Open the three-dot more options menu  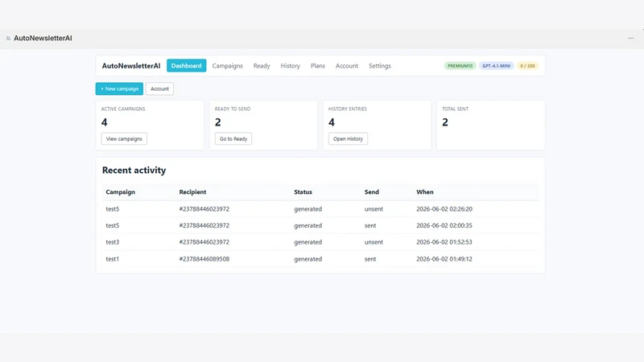click(x=630, y=38)
